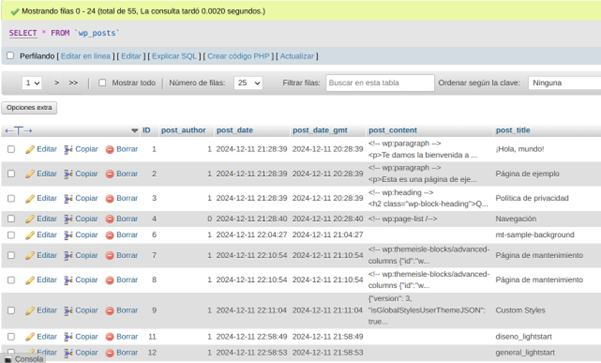Sort by the post_date_gmt column header
Screen dimensions: 601x363
pyautogui.click(x=320, y=130)
